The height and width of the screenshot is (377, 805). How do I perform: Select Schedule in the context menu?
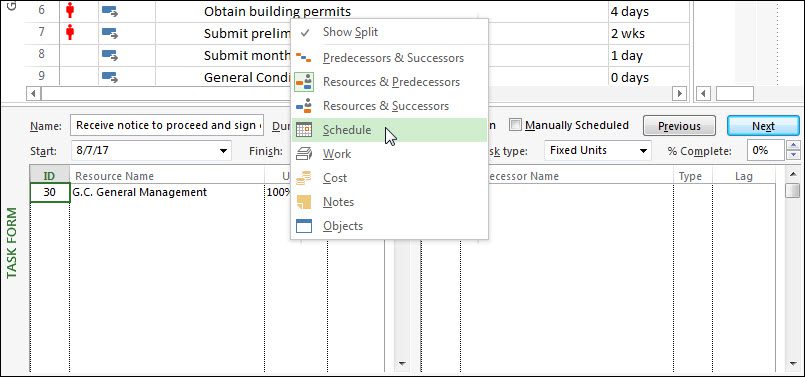click(389, 130)
